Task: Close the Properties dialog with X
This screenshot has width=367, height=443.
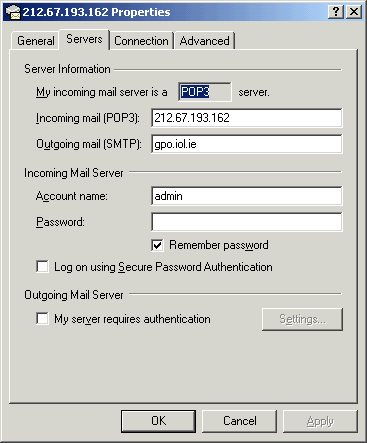Action: 354,12
